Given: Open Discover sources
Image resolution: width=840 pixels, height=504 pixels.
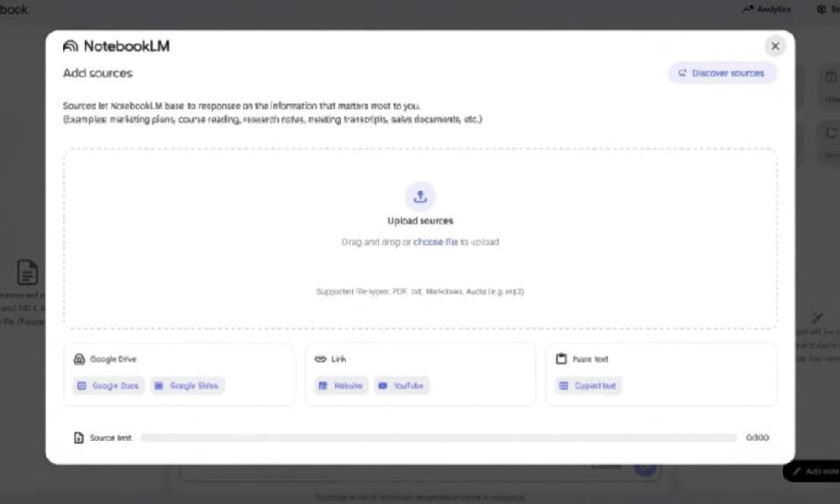Looking at the screenshot, I should click(722, 73).
